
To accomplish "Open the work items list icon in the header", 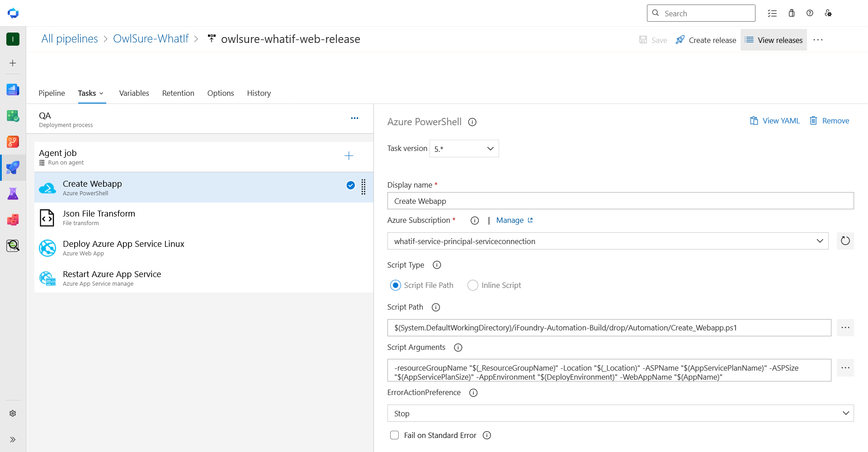I will [x=772, y=13].
